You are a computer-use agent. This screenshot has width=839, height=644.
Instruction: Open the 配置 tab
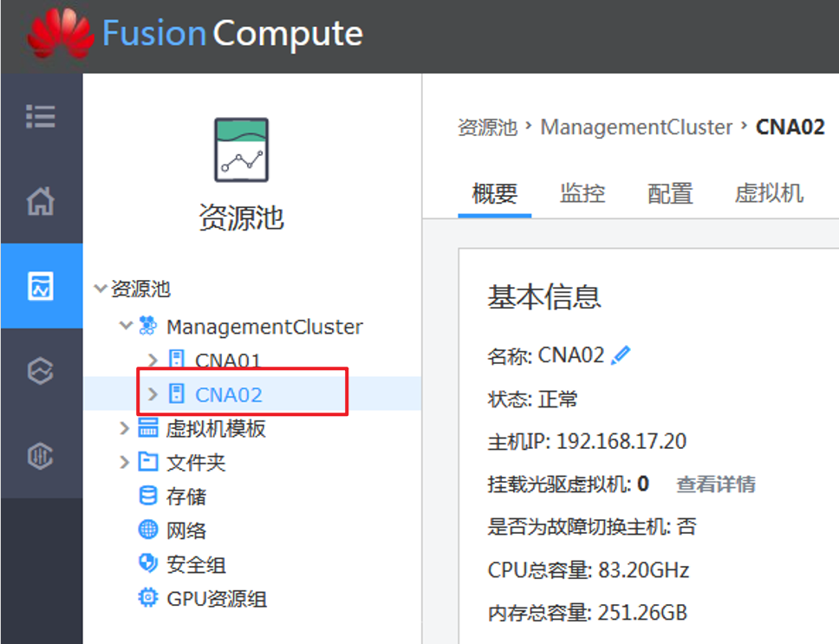668,193
